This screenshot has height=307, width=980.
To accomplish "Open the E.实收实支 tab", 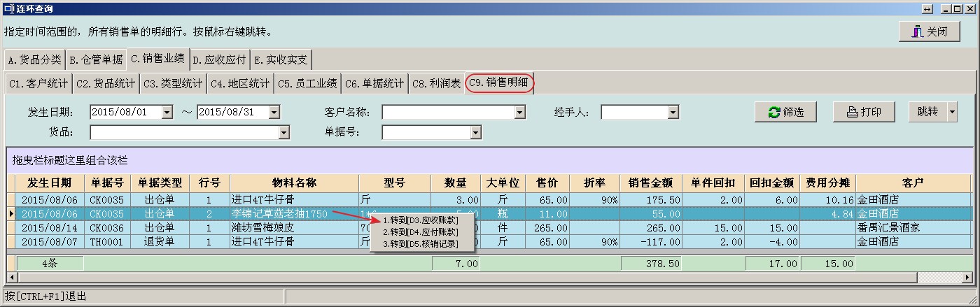I will tap(281, 59).
